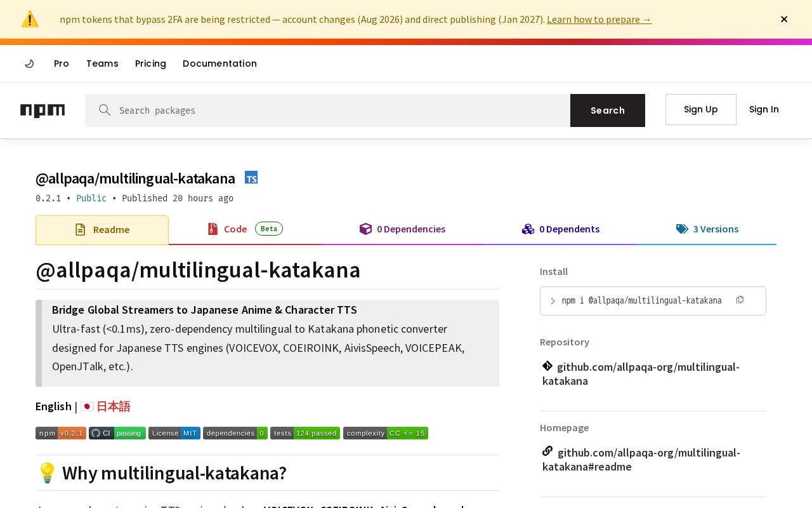Dismiss the npm token warning banner
Image resolution: width=812 pixels, height=508 pixels.
pos(784,19)
